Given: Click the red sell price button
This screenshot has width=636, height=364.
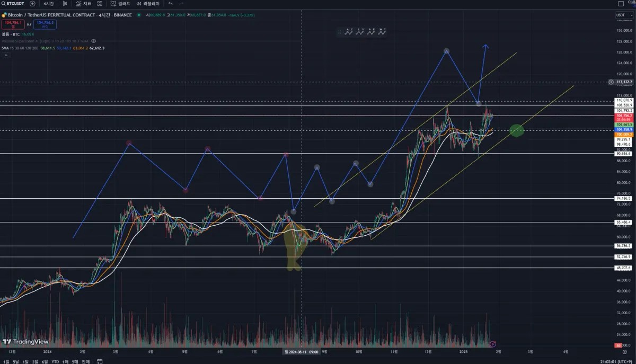Looking at the screenshot, I should (x=14, y=23).
